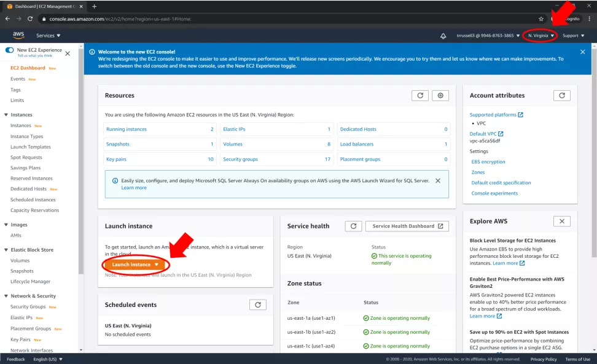
Task: Open the Elastic IPs resource link
Action: pos(234,130)
